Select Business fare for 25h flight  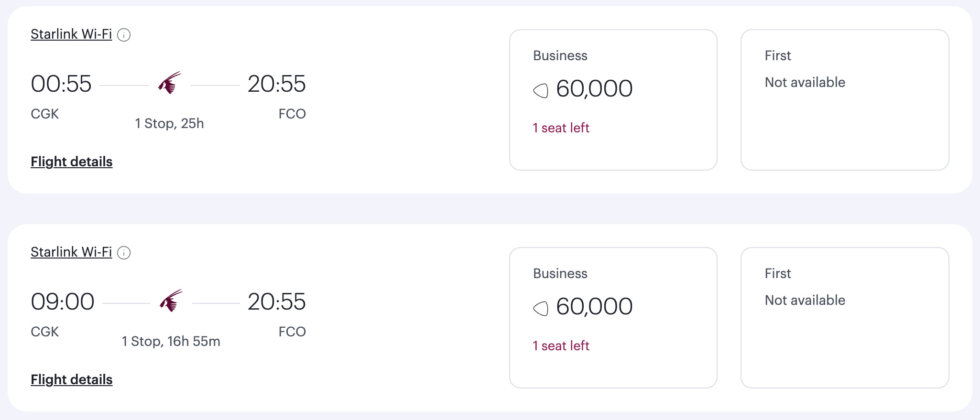tap(613, 100)
